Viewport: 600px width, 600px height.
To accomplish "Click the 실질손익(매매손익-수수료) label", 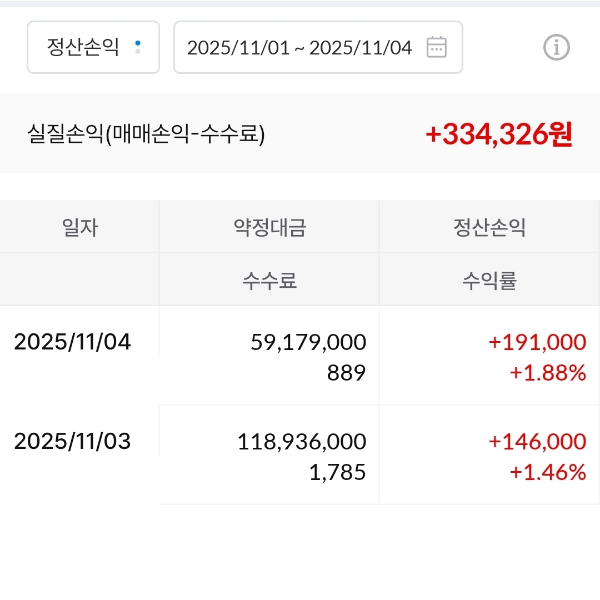I will tap(146, 134).
